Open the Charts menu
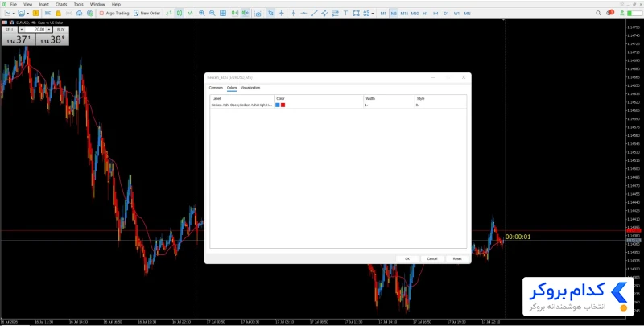Screen dimensions: 644x326 (x=61, y=4)
